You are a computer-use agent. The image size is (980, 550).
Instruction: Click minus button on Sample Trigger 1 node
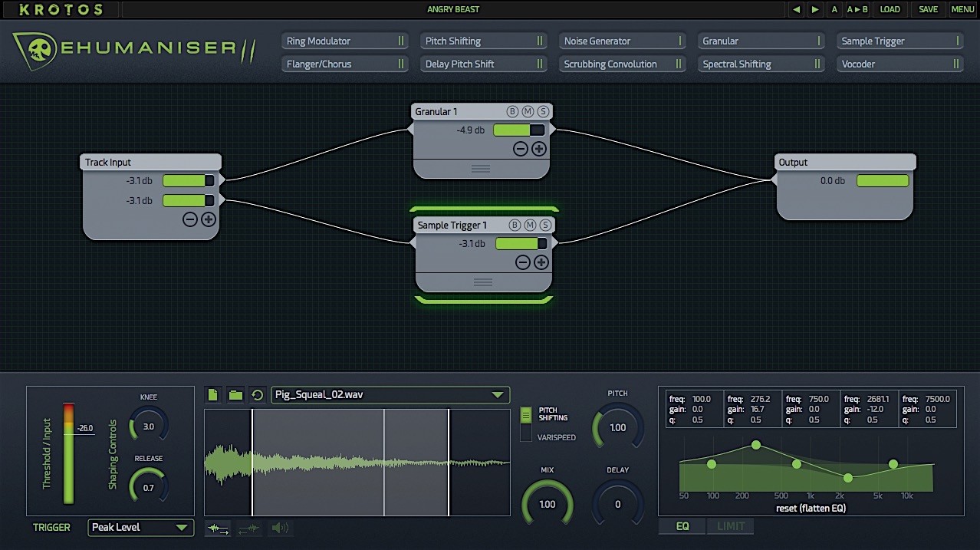click(523, 262)
